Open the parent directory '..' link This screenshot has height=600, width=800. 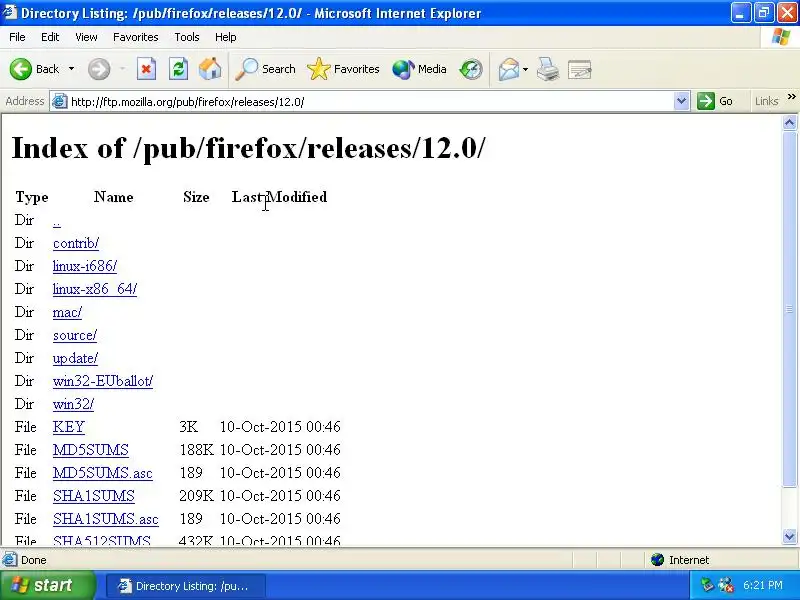[x=57, y=221]
